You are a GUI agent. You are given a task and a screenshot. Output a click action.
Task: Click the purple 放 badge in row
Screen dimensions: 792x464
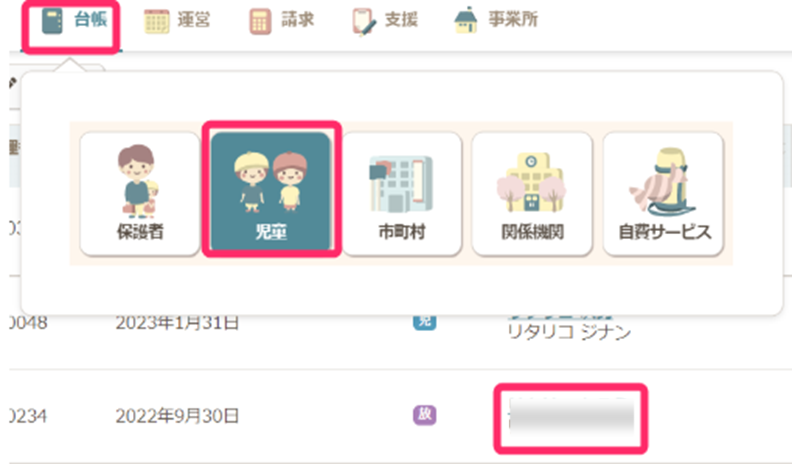pyautogui.click(x=425, y=415)
